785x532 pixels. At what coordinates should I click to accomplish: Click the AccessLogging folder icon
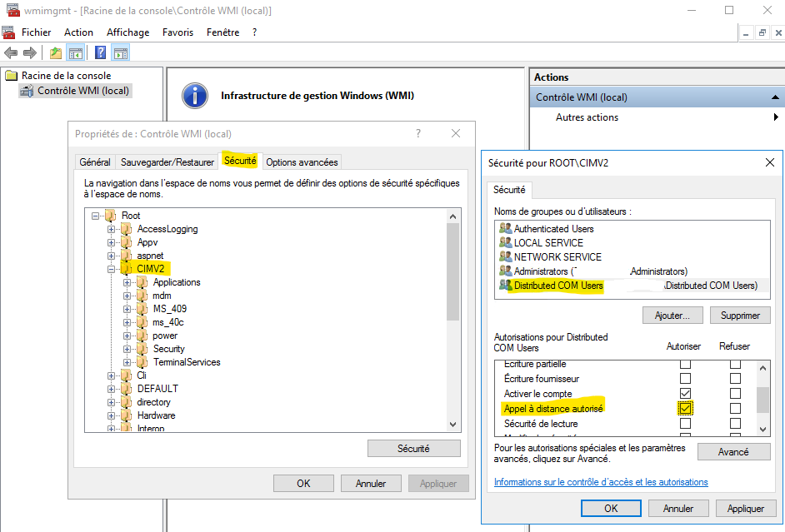pos(127,229)
